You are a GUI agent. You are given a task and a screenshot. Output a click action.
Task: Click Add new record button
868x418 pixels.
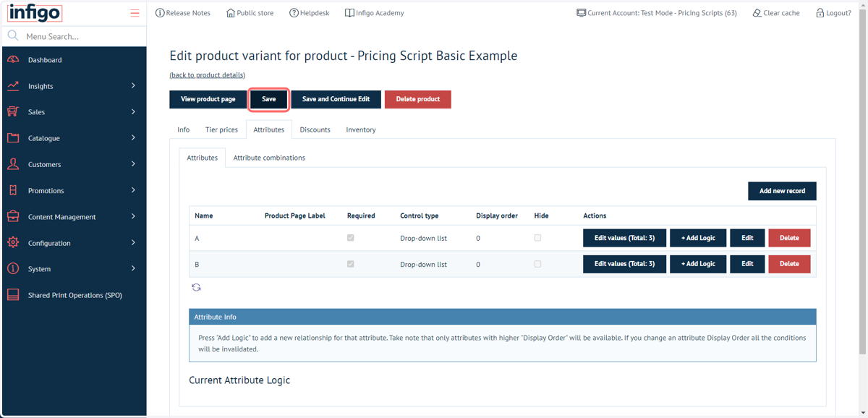(x=782, y=191)
